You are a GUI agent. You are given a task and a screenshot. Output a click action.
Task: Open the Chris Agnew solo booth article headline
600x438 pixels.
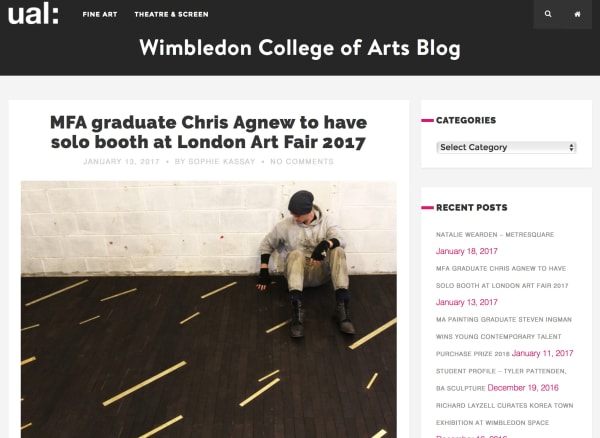(209, 132)
